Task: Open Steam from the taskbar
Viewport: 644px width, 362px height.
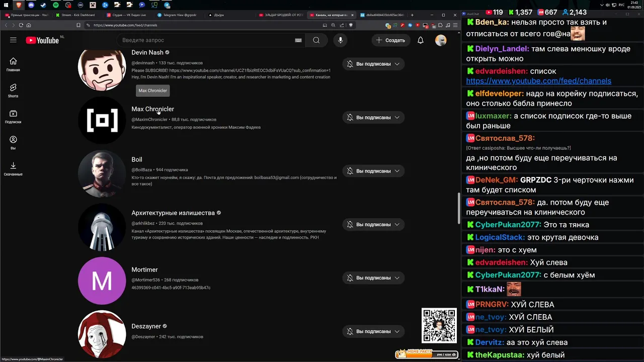Action: pyautogui.click(x=43, y=5)
